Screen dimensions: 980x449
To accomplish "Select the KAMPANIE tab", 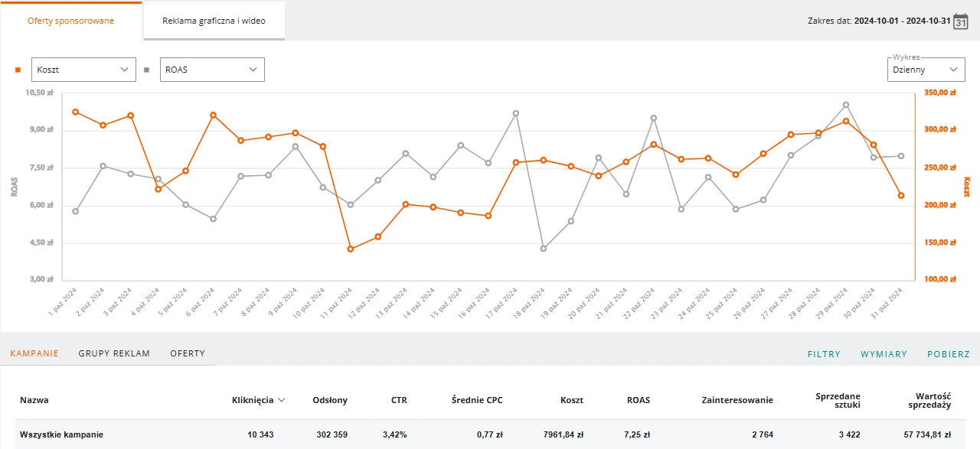I will click(34, 353).
